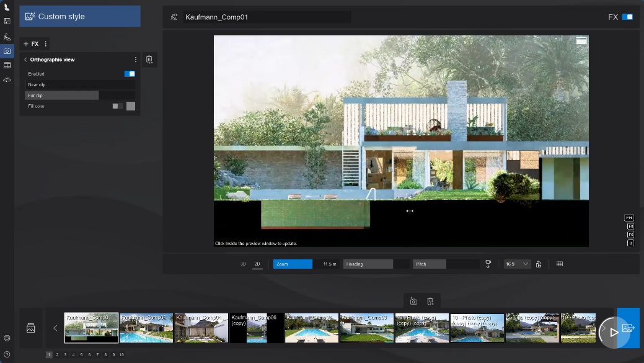Click the add FX button

31,44
